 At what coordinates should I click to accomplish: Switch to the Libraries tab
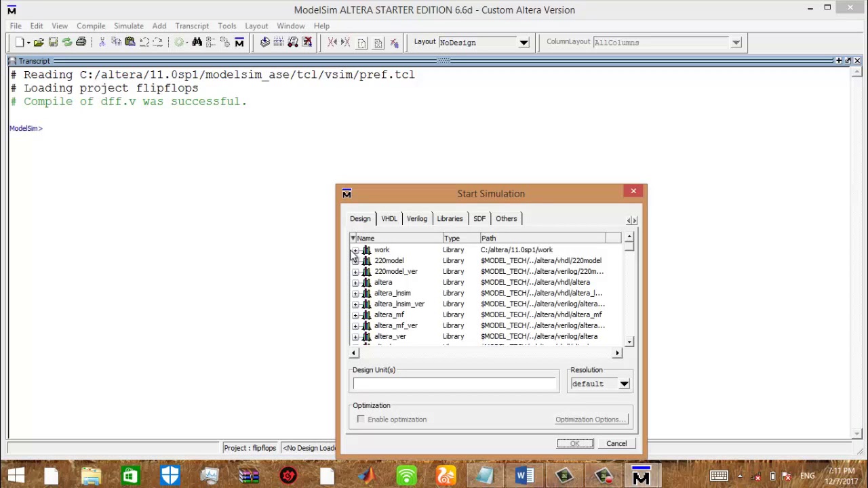pyautogui.click(x=450, y=218)
